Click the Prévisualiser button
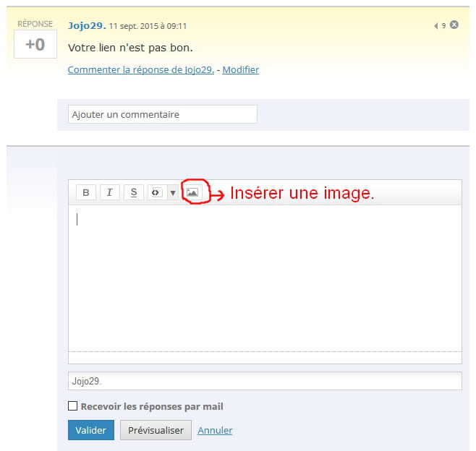The height and width of the screenshot is (451, 476). (156, 430)
